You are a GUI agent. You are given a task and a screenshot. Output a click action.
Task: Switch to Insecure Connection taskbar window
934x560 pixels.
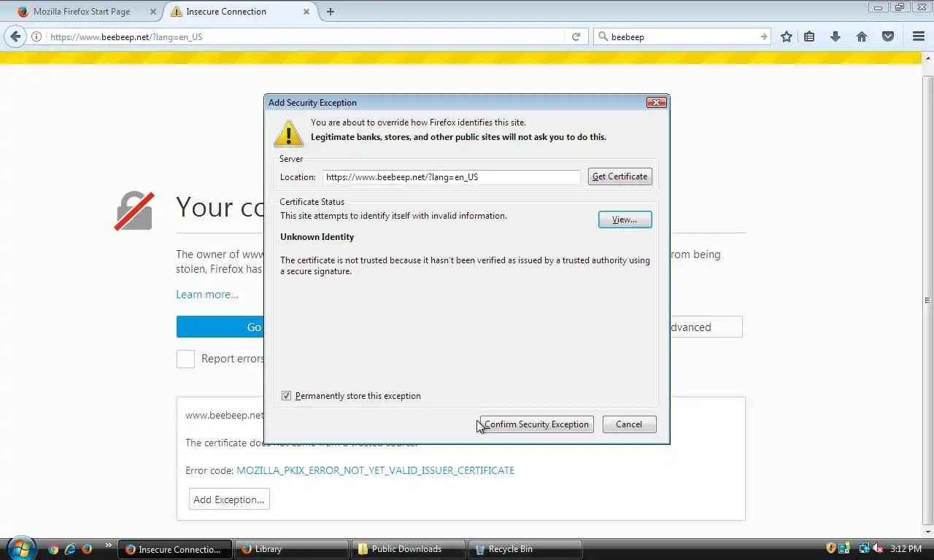click(176, 549)
